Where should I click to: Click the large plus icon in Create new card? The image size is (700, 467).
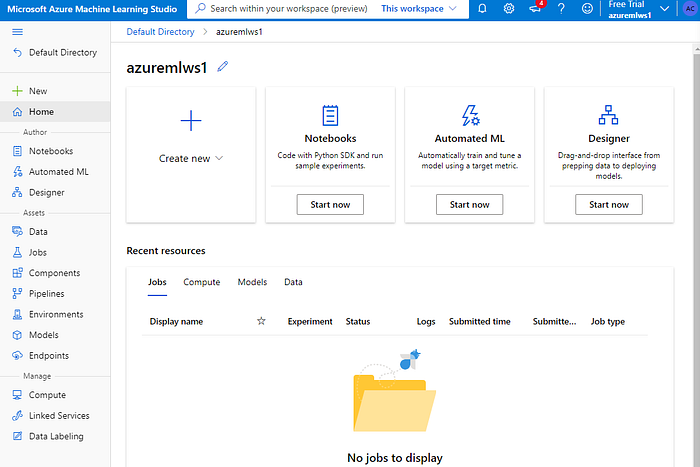click(x=191, y=121)
